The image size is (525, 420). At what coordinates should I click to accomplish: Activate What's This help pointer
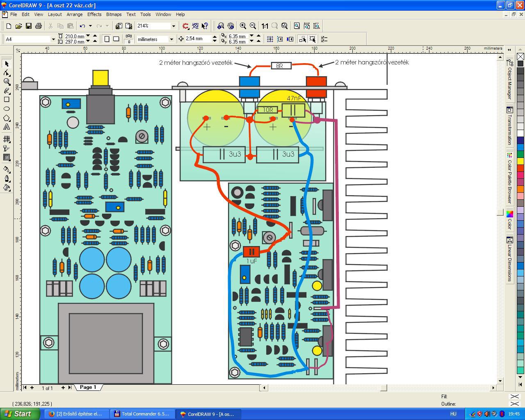(205, 26)
